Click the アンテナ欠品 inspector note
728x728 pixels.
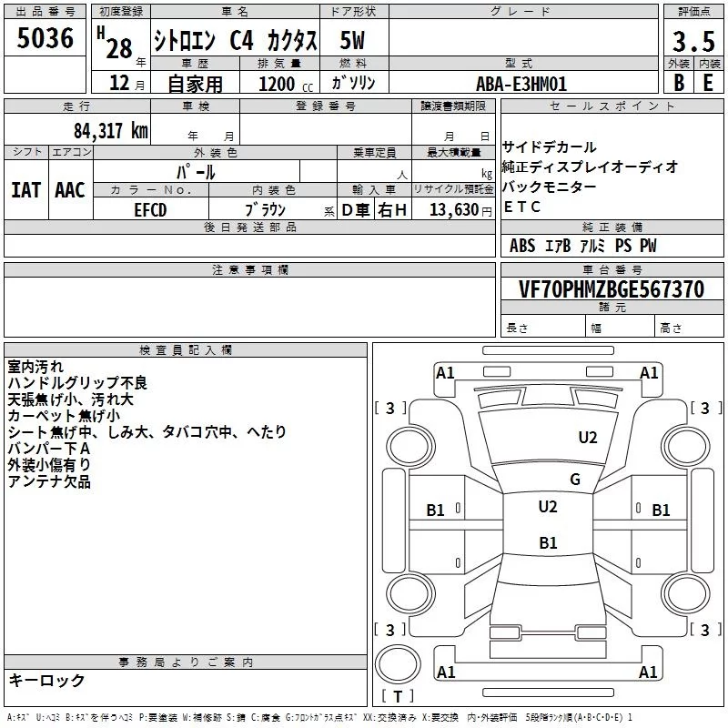[x=49, y=482]
